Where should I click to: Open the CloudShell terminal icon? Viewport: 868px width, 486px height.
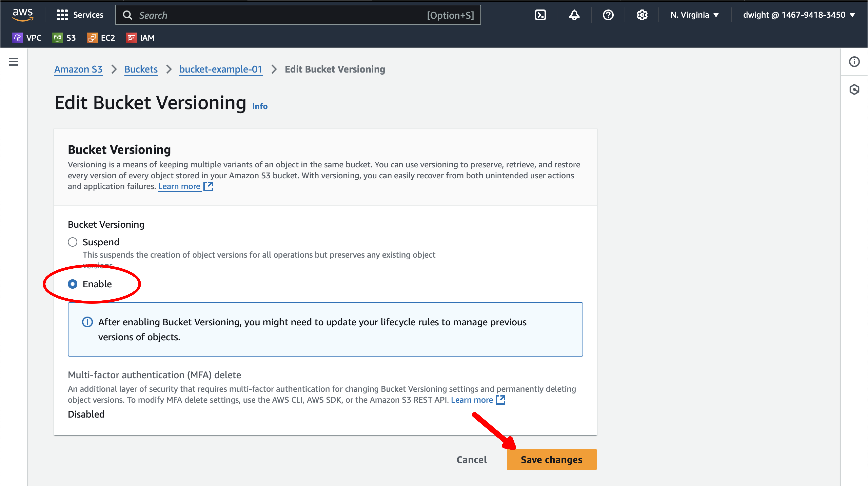coord(540,15)
